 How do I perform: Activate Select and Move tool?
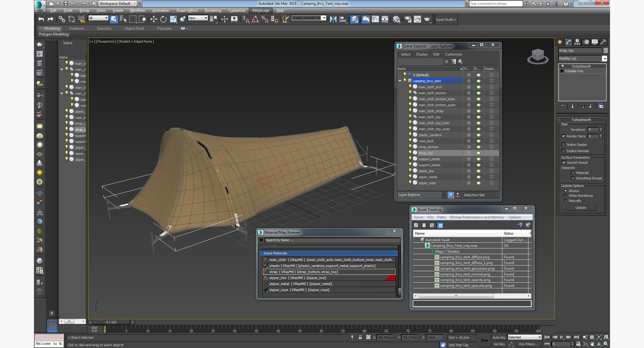(154, 19)
